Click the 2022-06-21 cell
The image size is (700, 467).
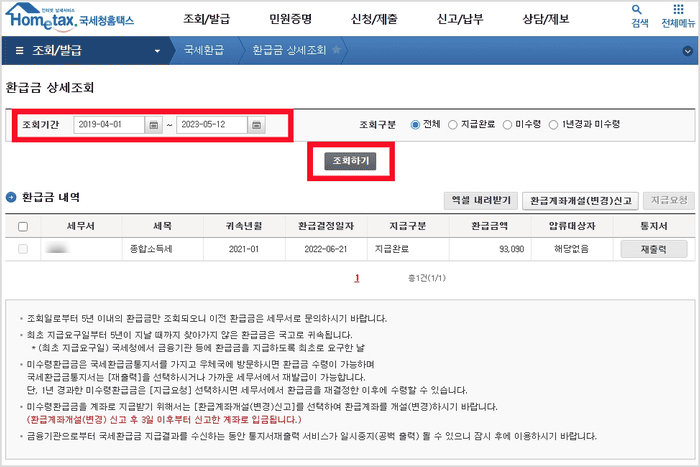[x=326, y=249]
